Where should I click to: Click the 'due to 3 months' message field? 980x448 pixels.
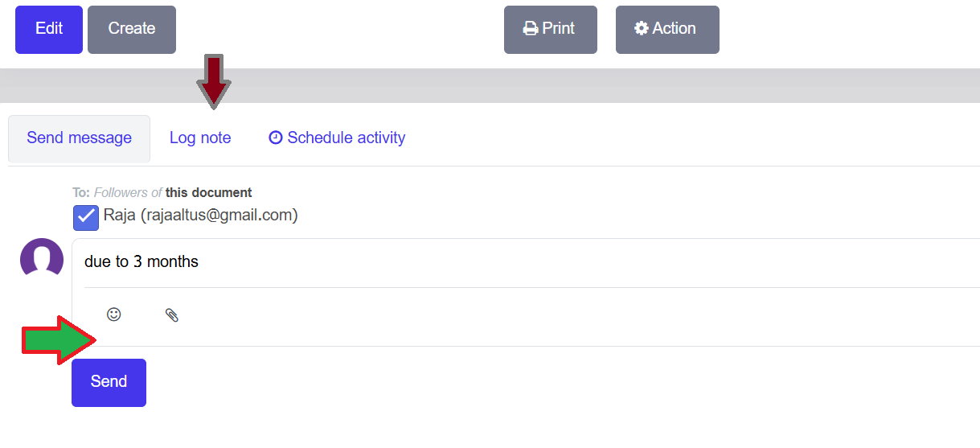pos(482,262)
